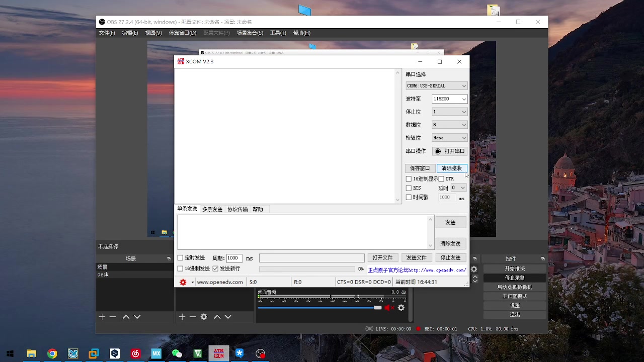Expand the 波特率 baud rate dropdown

click(x=449, y=99)
